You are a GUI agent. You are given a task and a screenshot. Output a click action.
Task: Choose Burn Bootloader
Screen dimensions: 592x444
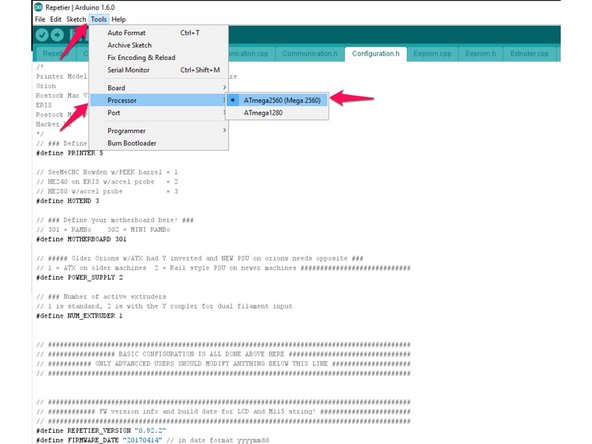click(x=159, y=143)
